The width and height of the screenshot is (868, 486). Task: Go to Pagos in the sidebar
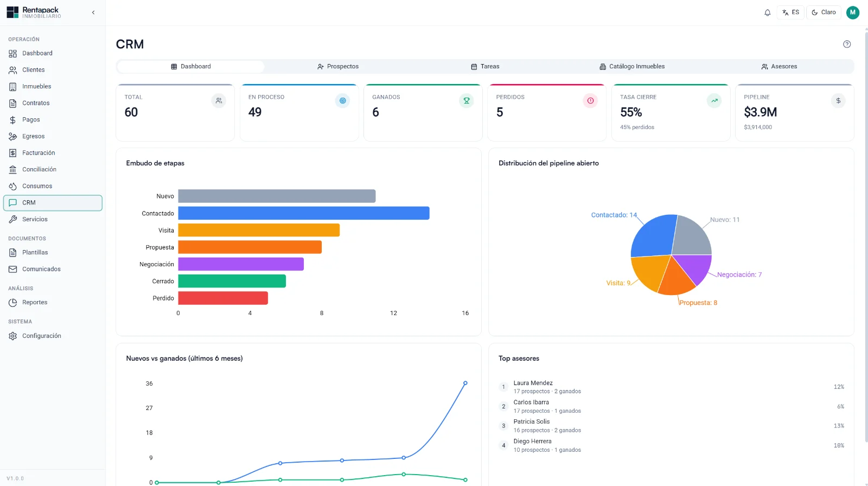pyautogui.click(x=53, y=120)
